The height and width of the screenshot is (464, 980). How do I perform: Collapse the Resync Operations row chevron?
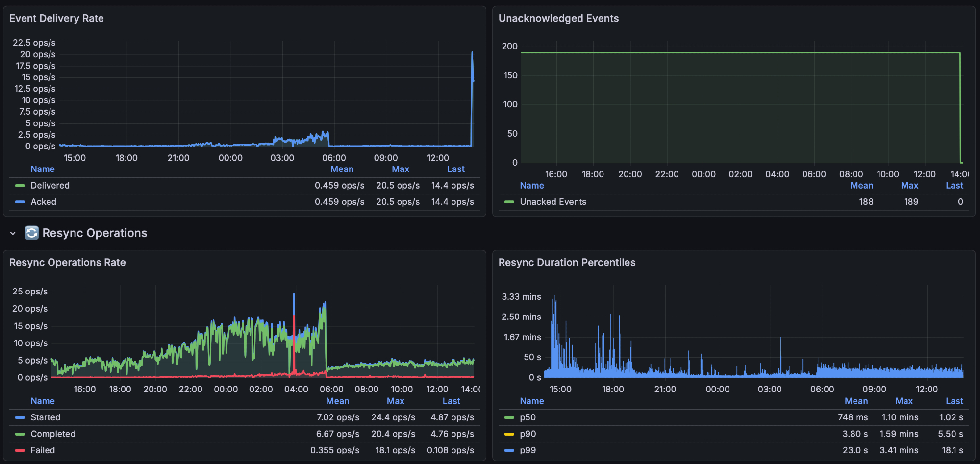(13, 233)
